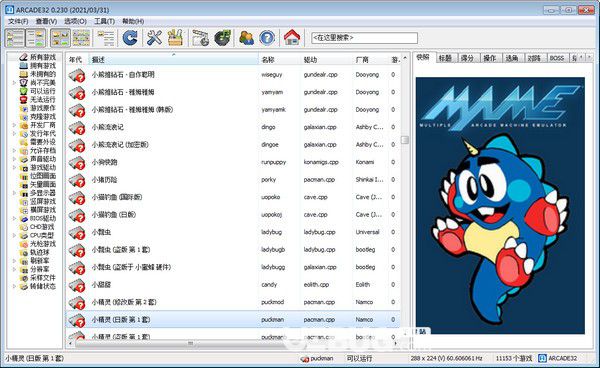This screenshot has height=368, width=600.
Task: Click the blue refresh arrow toolbar icon
Action: [130, 38]
